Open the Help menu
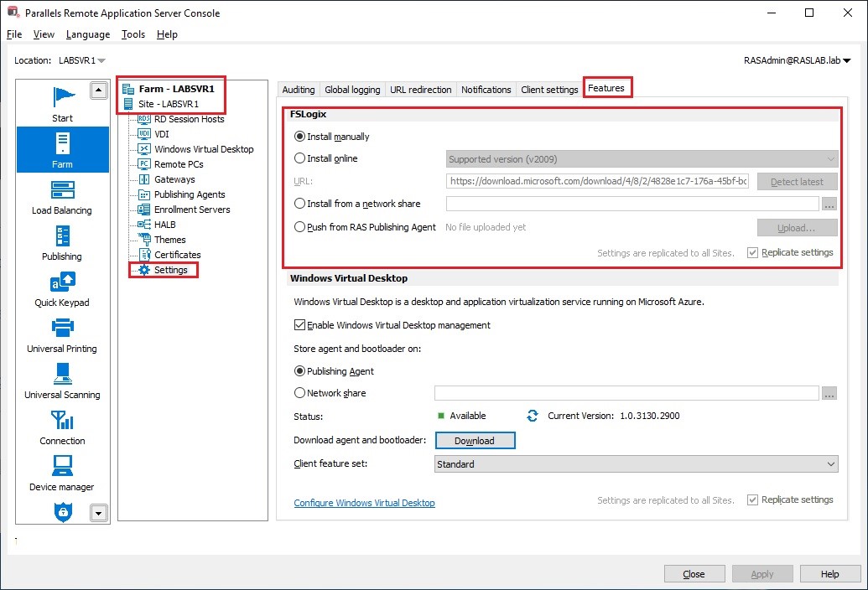The width and height of the screenshot is (868, 590). pyautogui.click(x=167, y=34)
